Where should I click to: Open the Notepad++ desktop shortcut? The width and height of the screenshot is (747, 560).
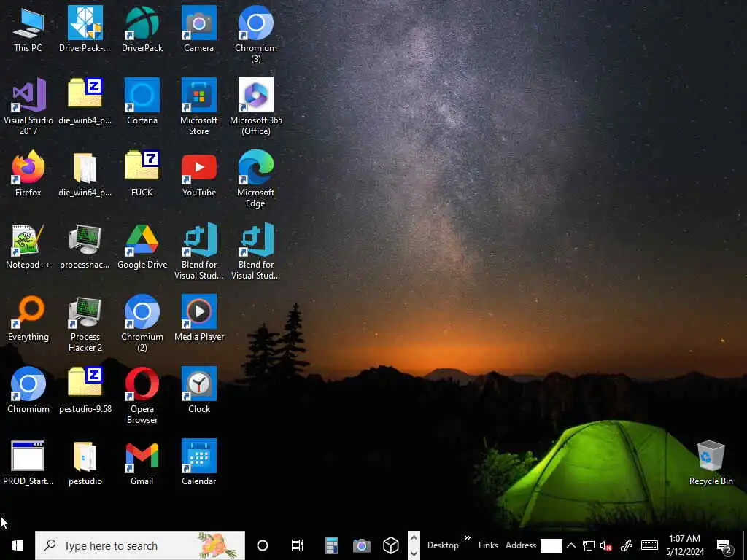click(x=28, y=246)
